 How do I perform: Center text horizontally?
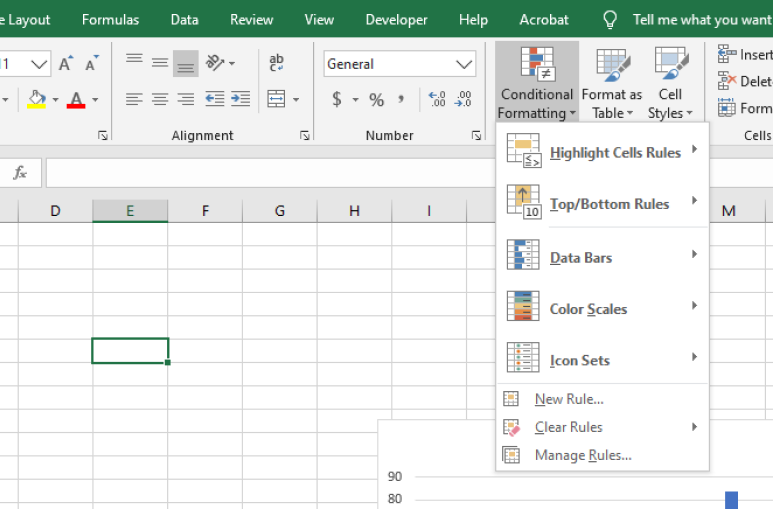[160, 99]
